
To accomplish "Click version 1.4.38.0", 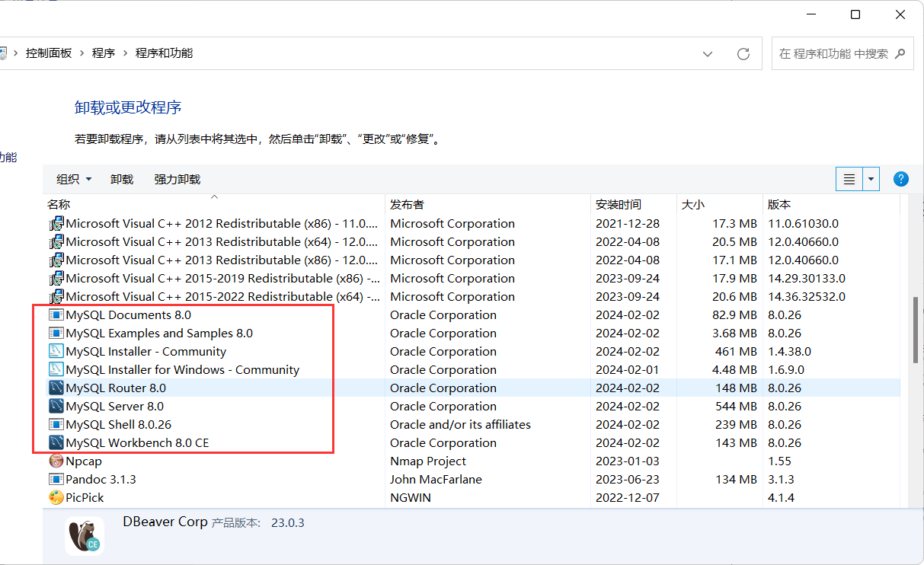I will pyautogui.click(x=790, y=351).
